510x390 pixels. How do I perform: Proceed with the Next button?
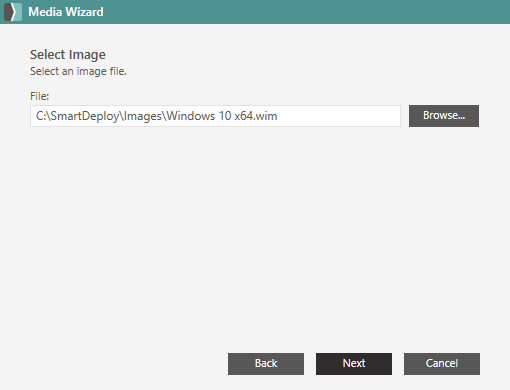(354, 364)
